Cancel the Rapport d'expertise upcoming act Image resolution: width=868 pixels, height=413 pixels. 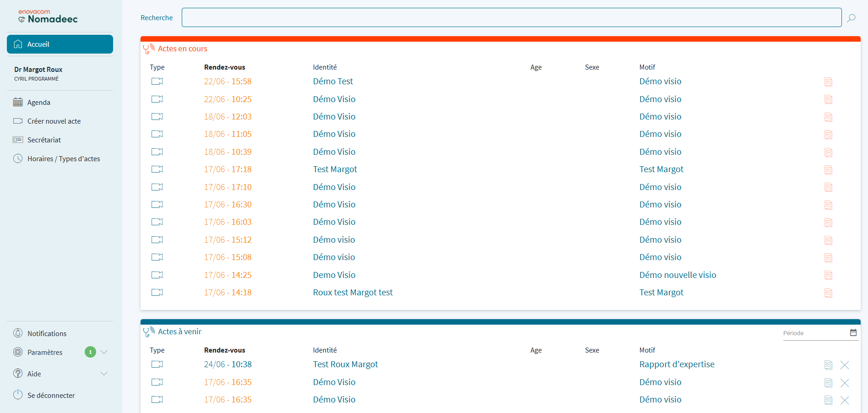(845, 365)
